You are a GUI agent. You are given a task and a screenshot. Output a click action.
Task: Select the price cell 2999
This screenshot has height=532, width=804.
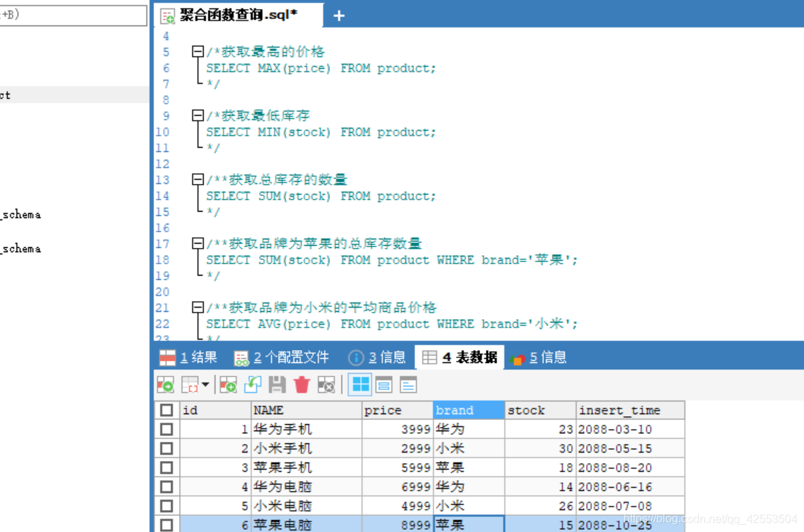(398, 448)
